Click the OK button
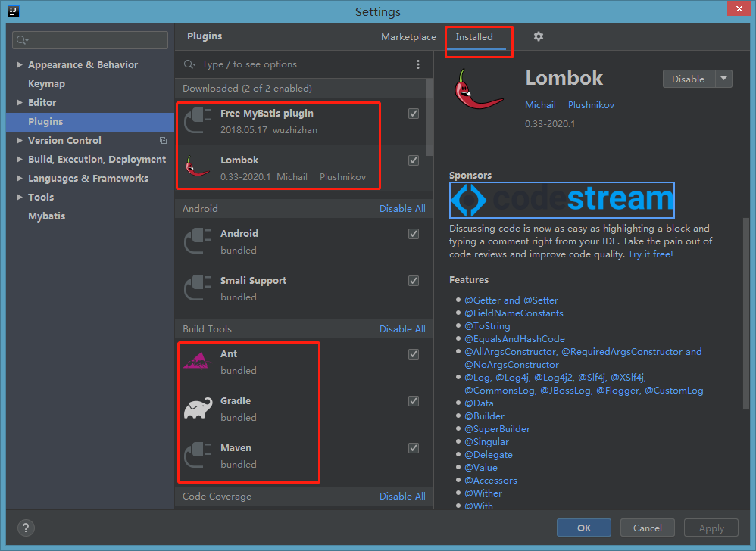This screenshot has height=551, width=756. click(x=584, y=528)
